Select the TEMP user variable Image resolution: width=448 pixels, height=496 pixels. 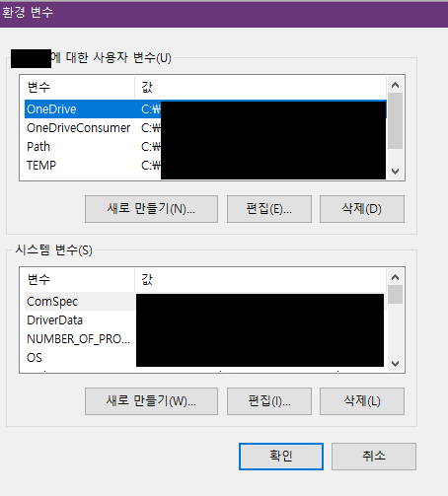point(205,166)
